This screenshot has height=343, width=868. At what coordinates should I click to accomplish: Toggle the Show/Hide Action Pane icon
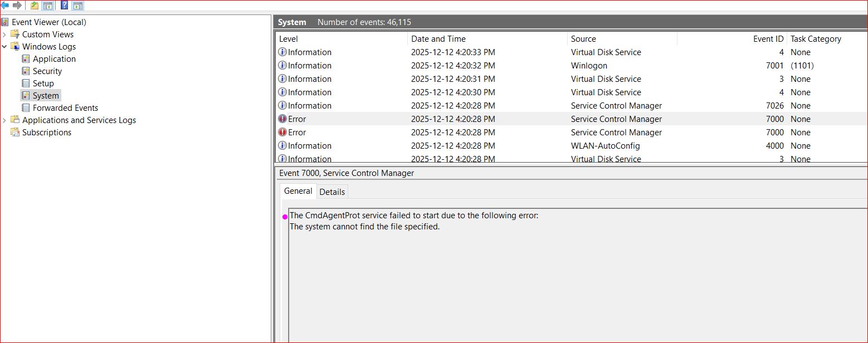point(78,6)
